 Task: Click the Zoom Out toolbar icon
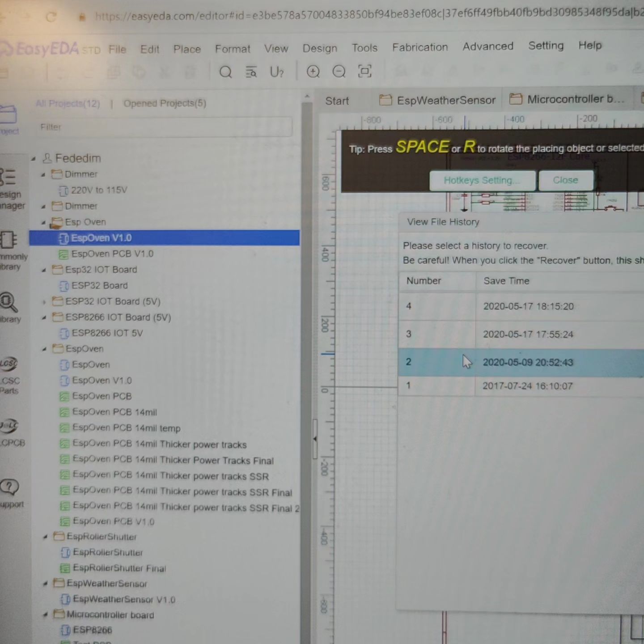[339, 71]
